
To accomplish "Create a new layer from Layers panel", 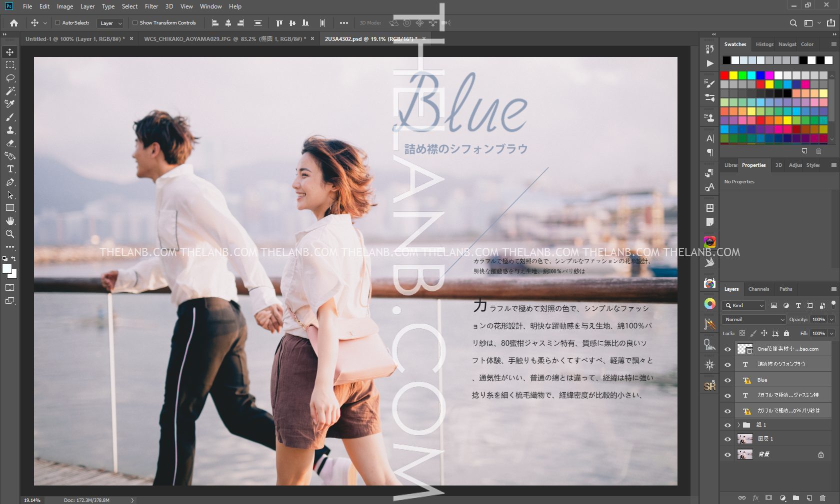I will click(x=809, y=498).
